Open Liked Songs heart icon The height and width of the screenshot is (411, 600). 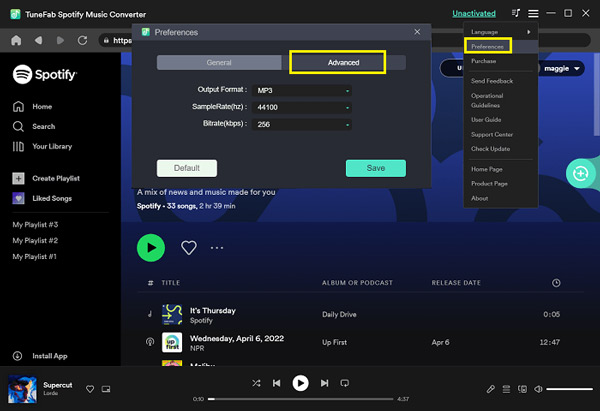click(x=18, y=198)
